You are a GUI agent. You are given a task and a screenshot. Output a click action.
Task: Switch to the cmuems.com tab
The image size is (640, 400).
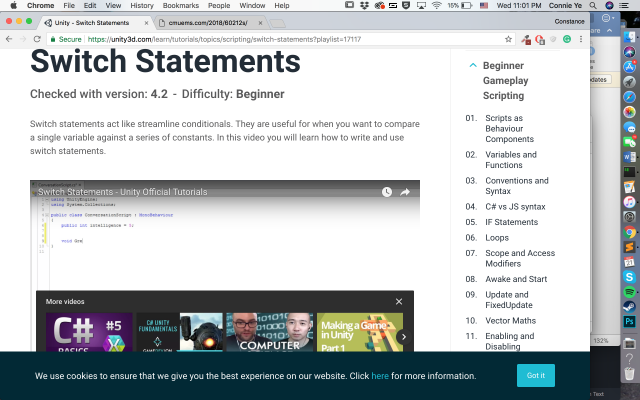point(208,23)
